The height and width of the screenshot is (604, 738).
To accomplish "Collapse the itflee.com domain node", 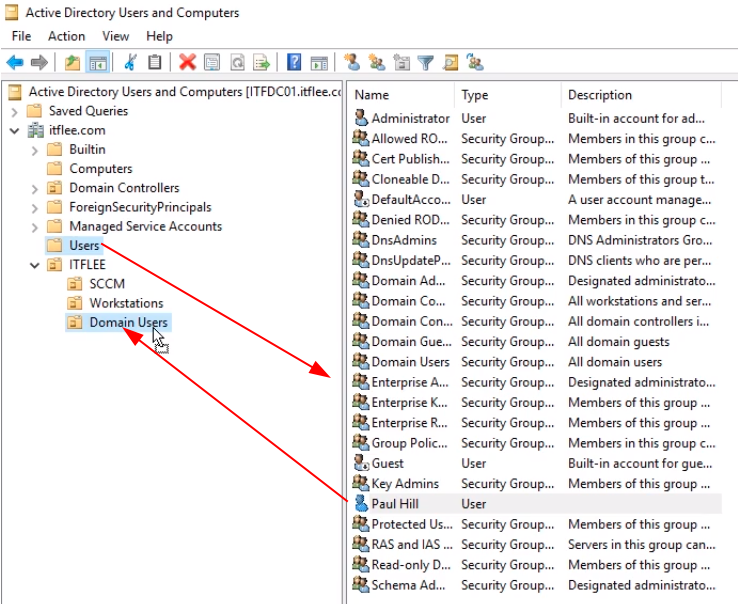I will pos(15,130).
